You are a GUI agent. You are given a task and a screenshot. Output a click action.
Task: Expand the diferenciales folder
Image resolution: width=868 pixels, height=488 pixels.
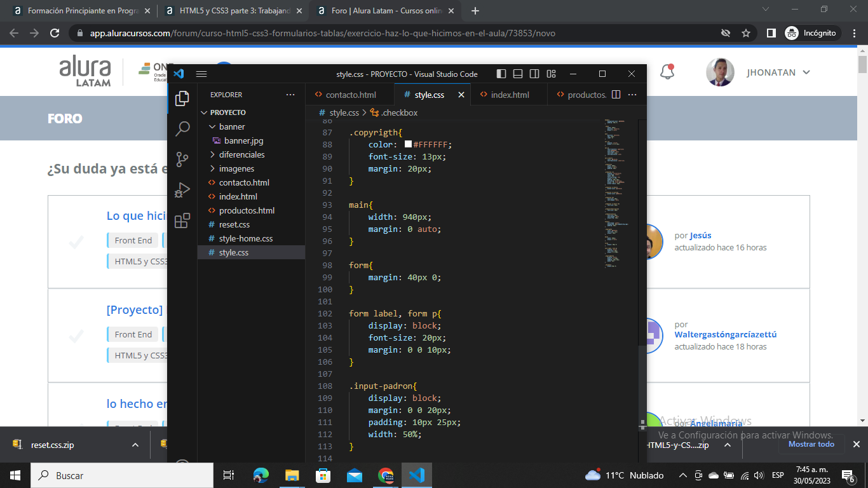pos(251,154)
